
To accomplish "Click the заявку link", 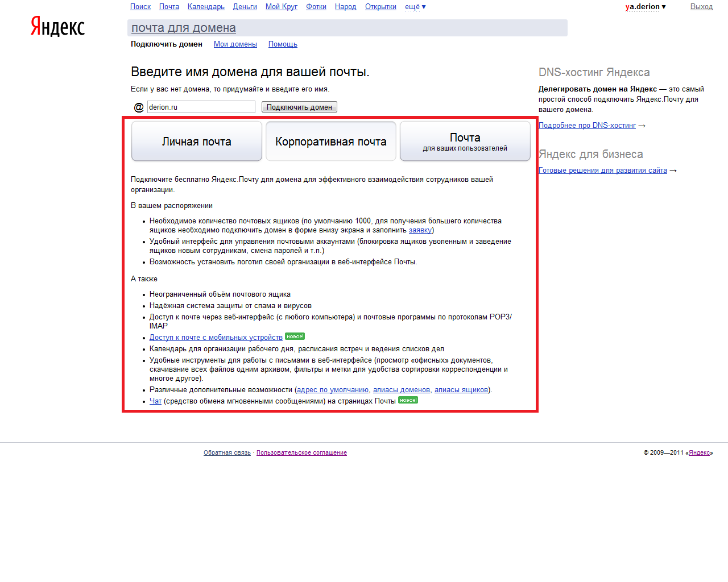I will click(420, 230).
